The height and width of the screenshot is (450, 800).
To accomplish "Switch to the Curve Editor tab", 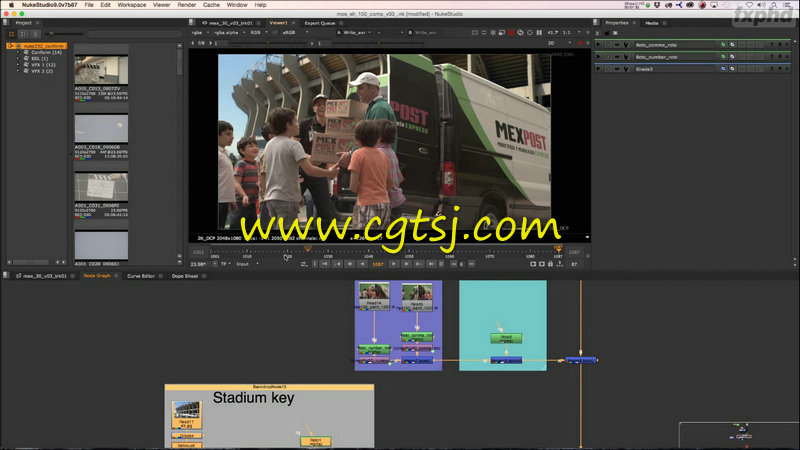I will click(x=141, y=276).
